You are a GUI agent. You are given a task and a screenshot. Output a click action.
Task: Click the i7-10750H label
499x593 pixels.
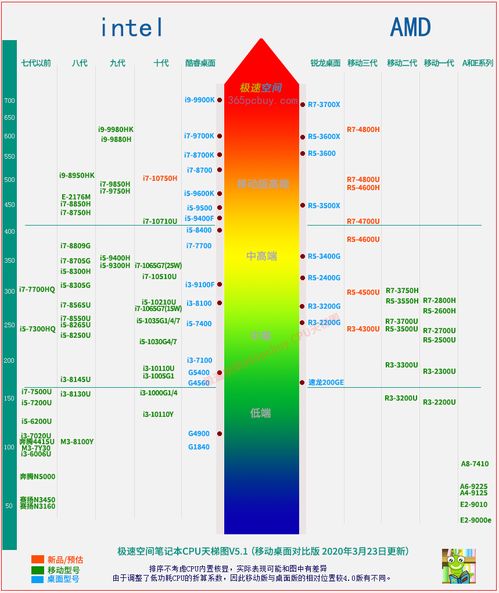[x=160, y=178]
